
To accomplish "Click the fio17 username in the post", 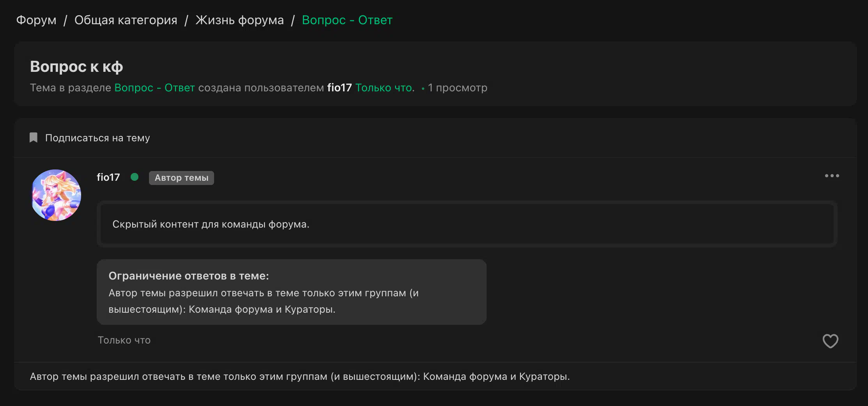I will click(x=108, y=177).
